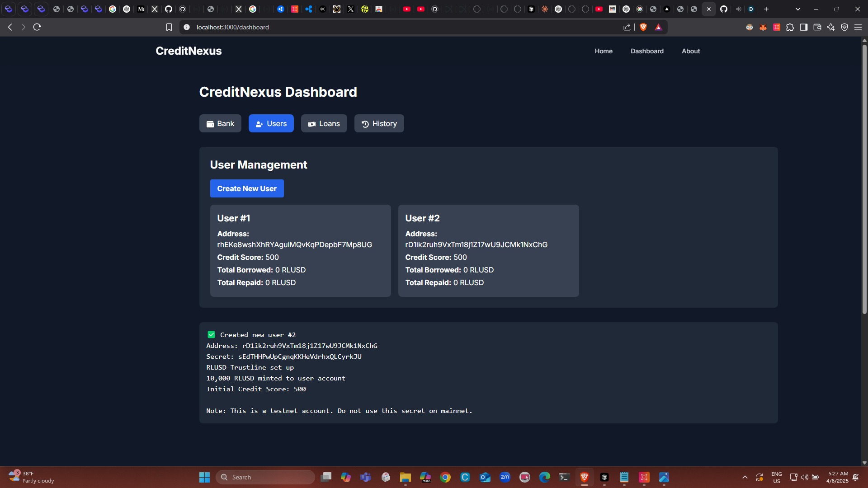Image resolution: width=868 pixels, height=488 pixels.
Task: Expand the tab search dropdown arrow
Action: point(797,9)
